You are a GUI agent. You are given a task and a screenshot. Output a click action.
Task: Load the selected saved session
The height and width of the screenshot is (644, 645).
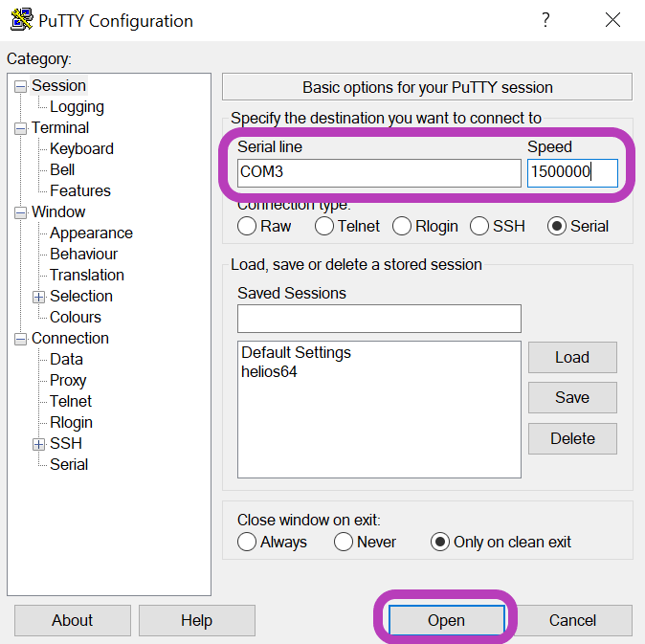tap(572, 357)
